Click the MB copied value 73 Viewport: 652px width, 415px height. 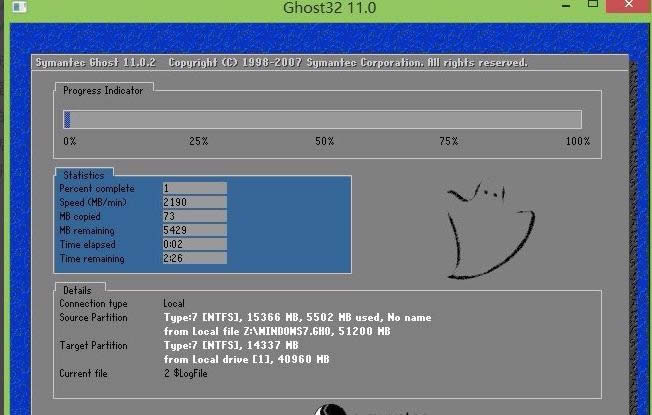(x=195, y=216)
